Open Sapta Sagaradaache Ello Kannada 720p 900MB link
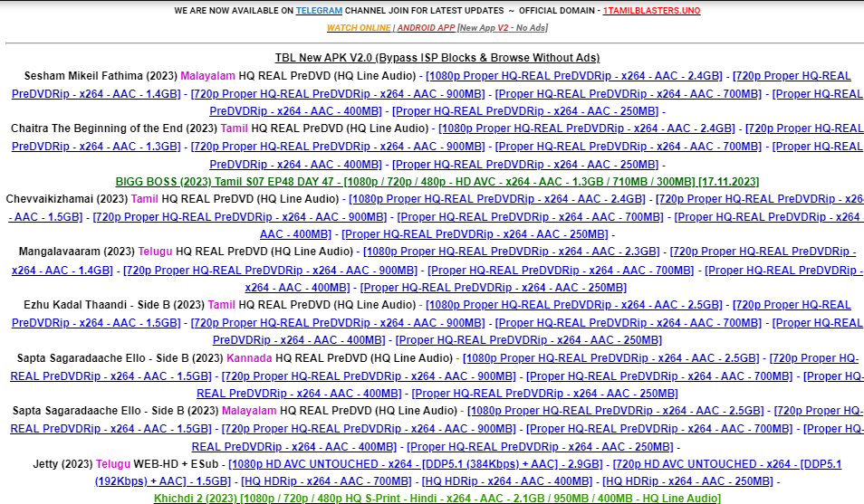 click(x=369, y=376)
